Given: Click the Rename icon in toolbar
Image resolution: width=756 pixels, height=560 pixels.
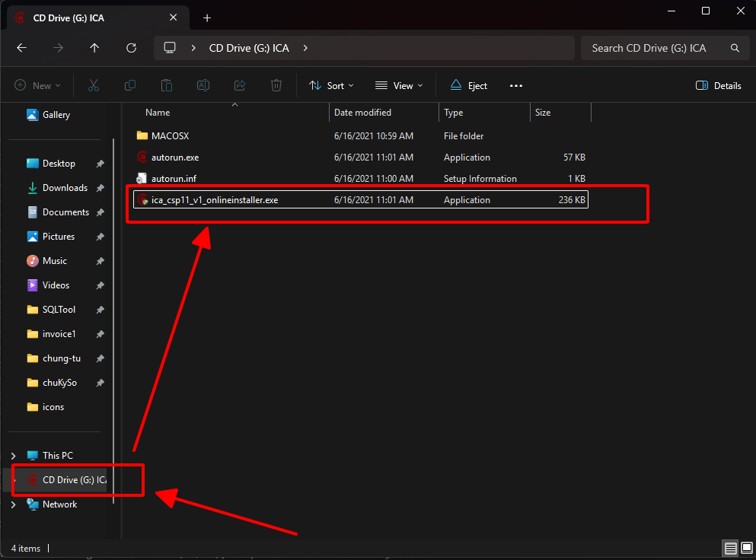Looking at the screenshot, I should tap(203, 86).
